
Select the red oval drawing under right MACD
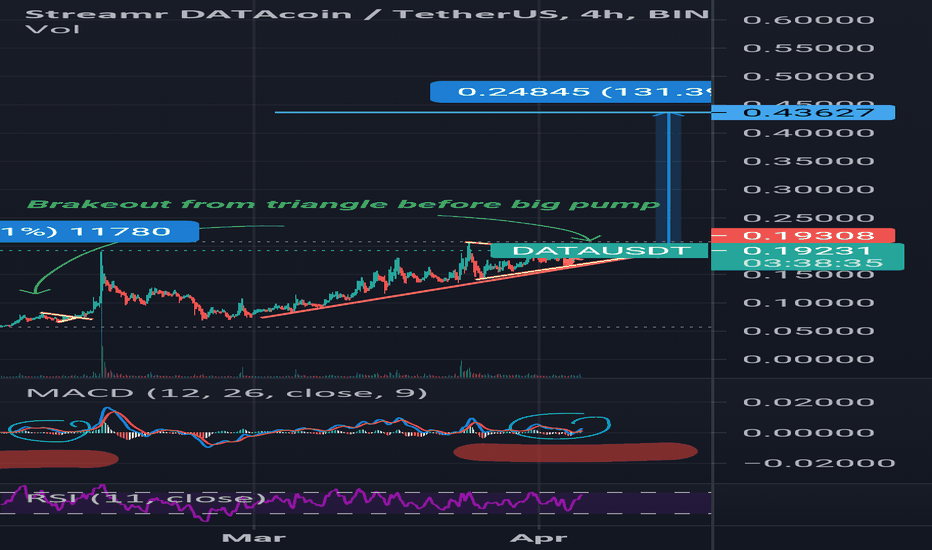click(575, 452)
